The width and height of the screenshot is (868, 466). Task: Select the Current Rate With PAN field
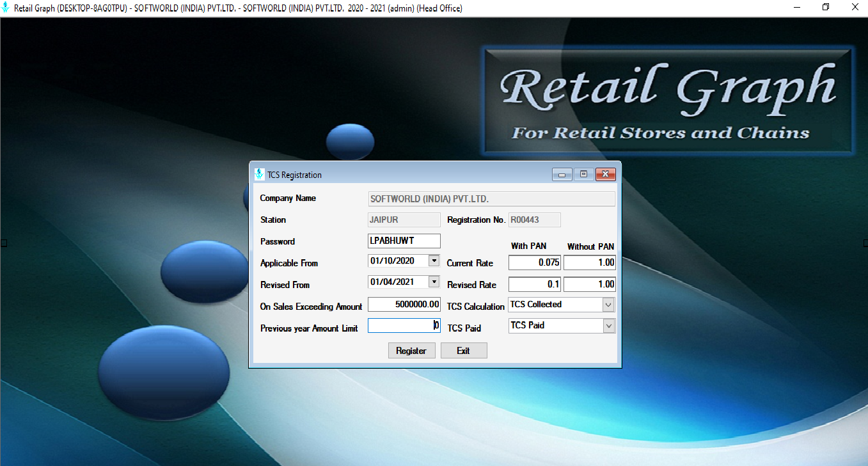coord(535,262)
